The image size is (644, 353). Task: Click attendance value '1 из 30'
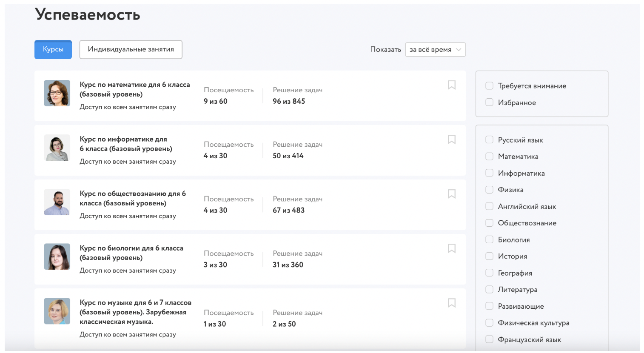coord(215,324)
